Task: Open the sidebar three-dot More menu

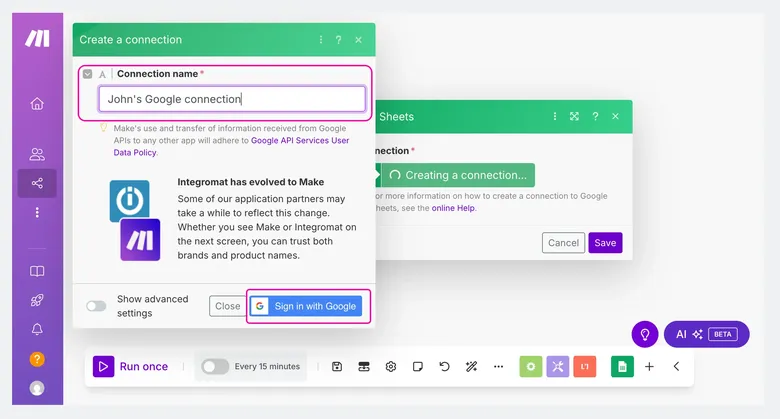Action: click(x=37, y=212)
